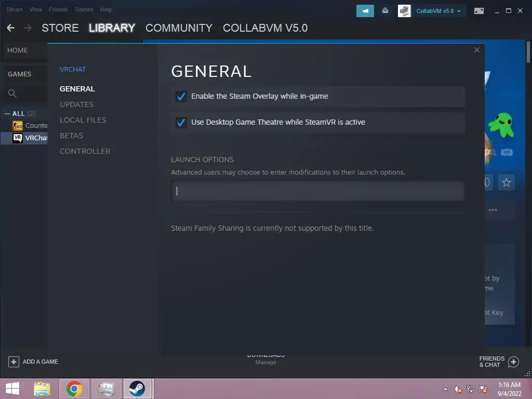The height and width of the screenshot is (399, 532).
Task: Open the Windows Start menu
Action: tap(12, 389)
